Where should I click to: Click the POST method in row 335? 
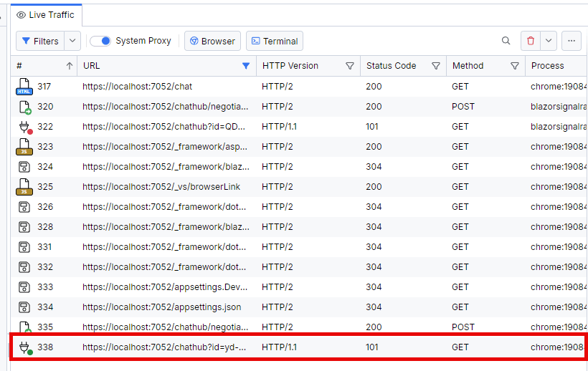[x=463, y=327]
